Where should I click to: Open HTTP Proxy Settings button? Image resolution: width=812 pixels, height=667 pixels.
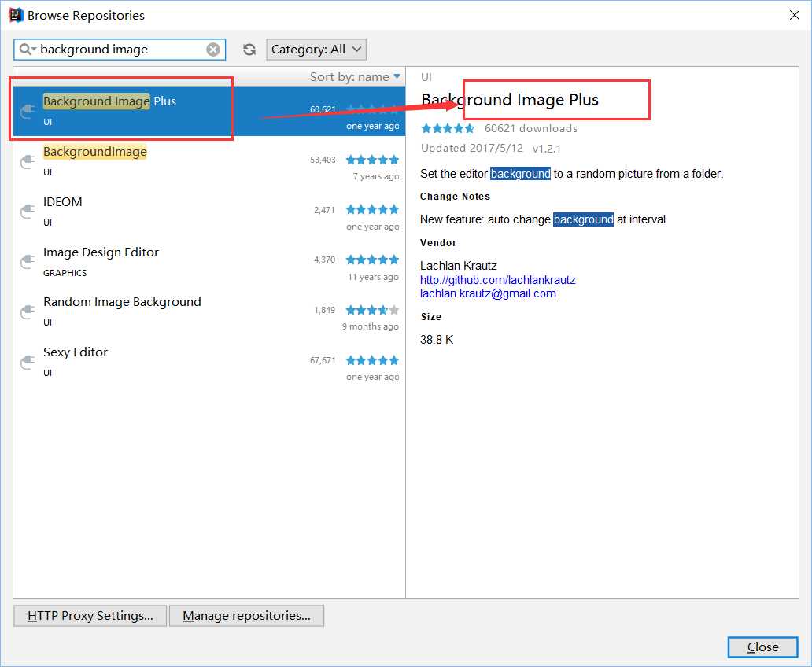(90, 616)
